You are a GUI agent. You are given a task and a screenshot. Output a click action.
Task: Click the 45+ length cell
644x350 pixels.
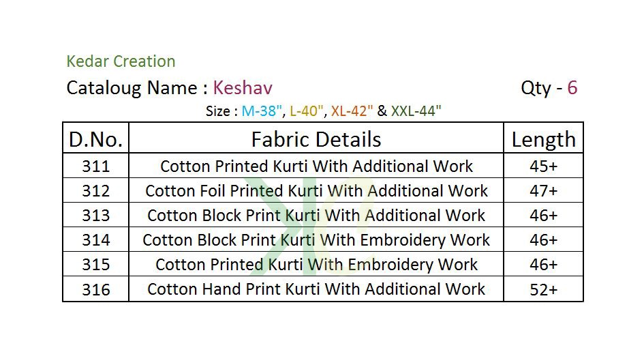543,166
